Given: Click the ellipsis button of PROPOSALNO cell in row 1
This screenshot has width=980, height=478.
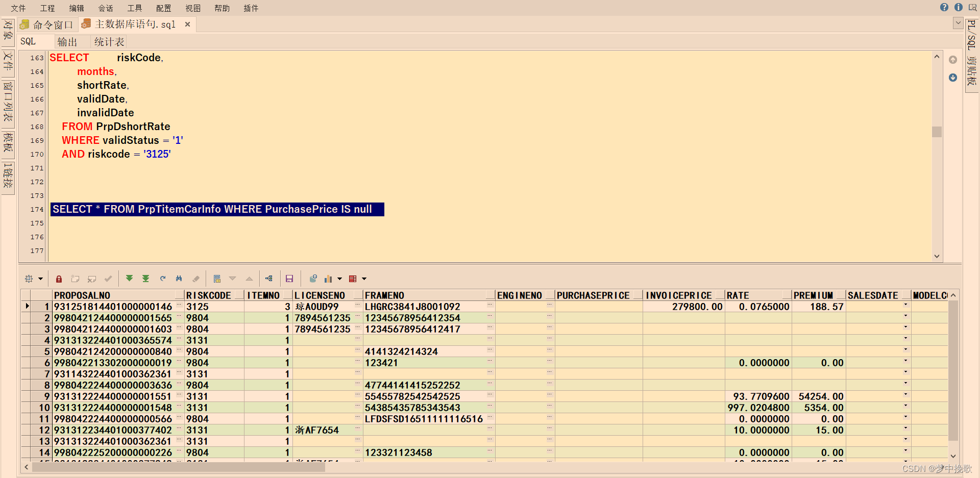Looking at the screenshot, I should click(179, 305).
